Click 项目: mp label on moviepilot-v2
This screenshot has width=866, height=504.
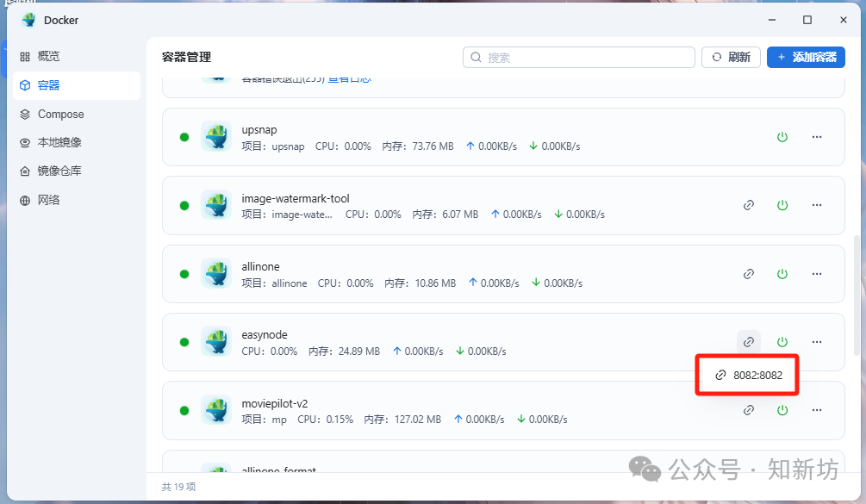264,420
